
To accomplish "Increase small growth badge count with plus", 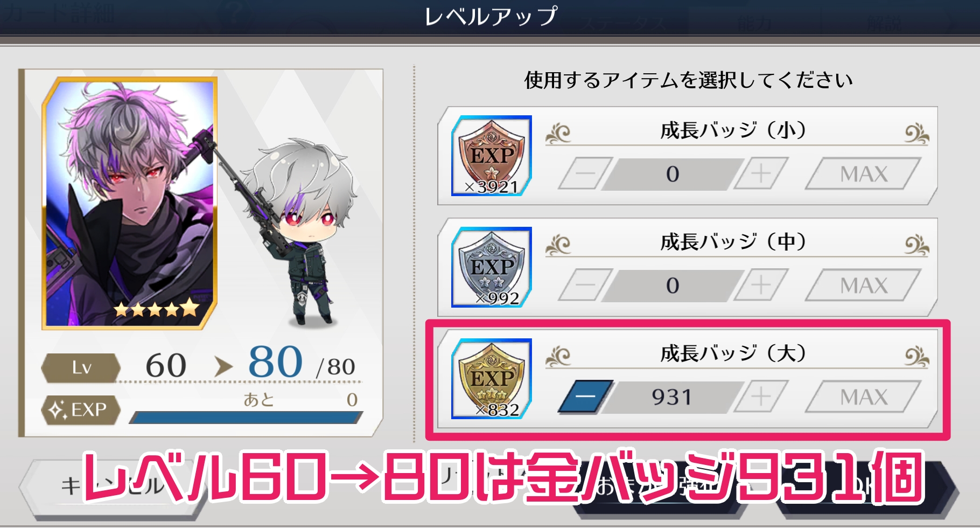I will point(761,173).
